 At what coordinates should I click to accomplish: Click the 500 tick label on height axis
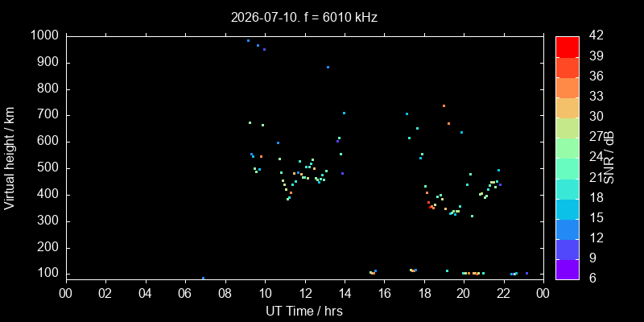[50, 168]
